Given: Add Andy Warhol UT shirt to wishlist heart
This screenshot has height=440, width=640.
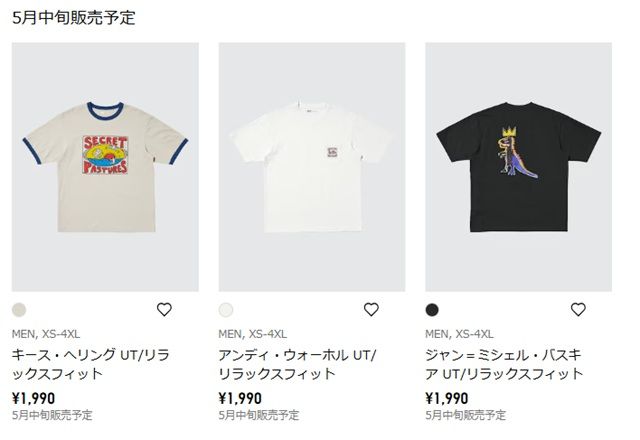Looking at the screenshot, I should pos(371,309).
